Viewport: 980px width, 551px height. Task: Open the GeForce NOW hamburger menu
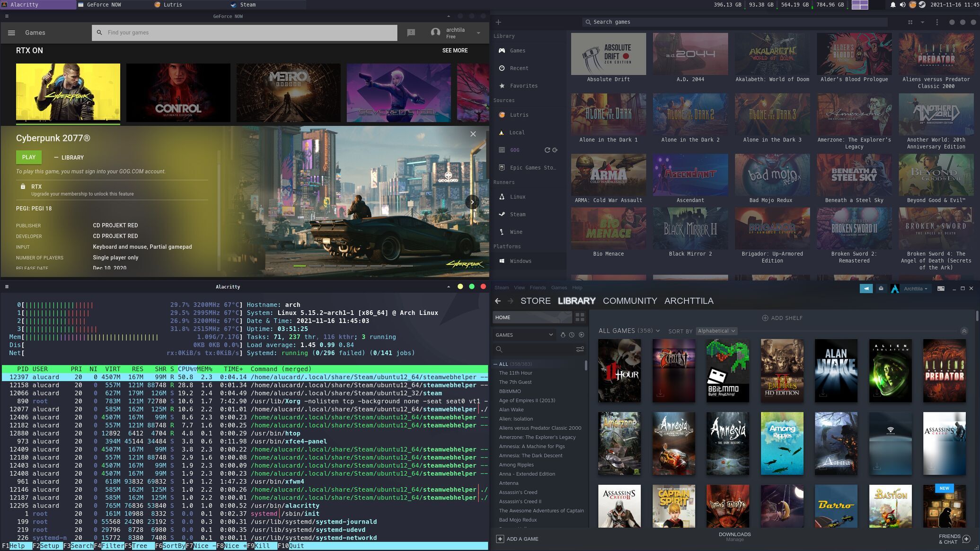point(11,33)
